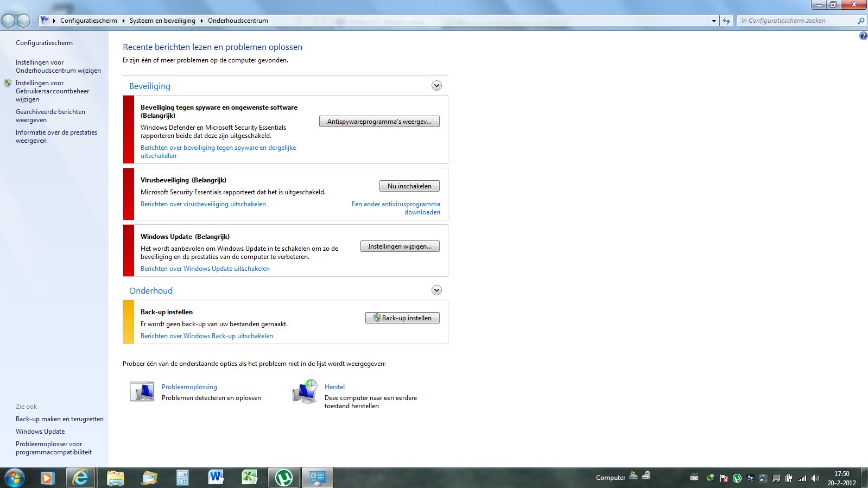
Task: Open Instellingen voor Onderhoudscentrum wijzigen
Action: (x=58, y=66)
